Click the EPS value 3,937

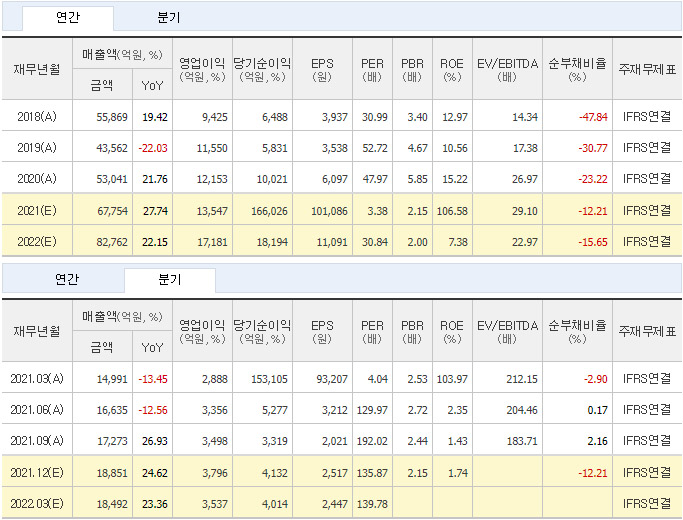[x=335, y=117]
